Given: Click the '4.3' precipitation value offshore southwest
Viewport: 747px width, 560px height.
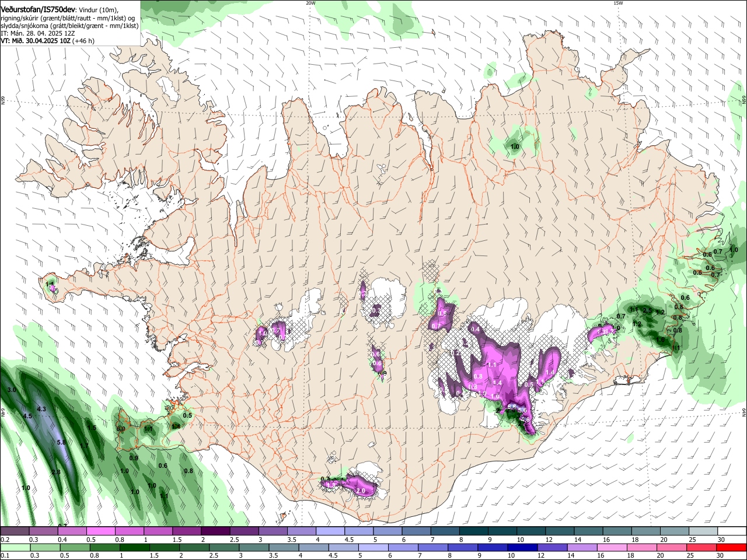Looking at the screenshot, I should [x=41, y=409].
